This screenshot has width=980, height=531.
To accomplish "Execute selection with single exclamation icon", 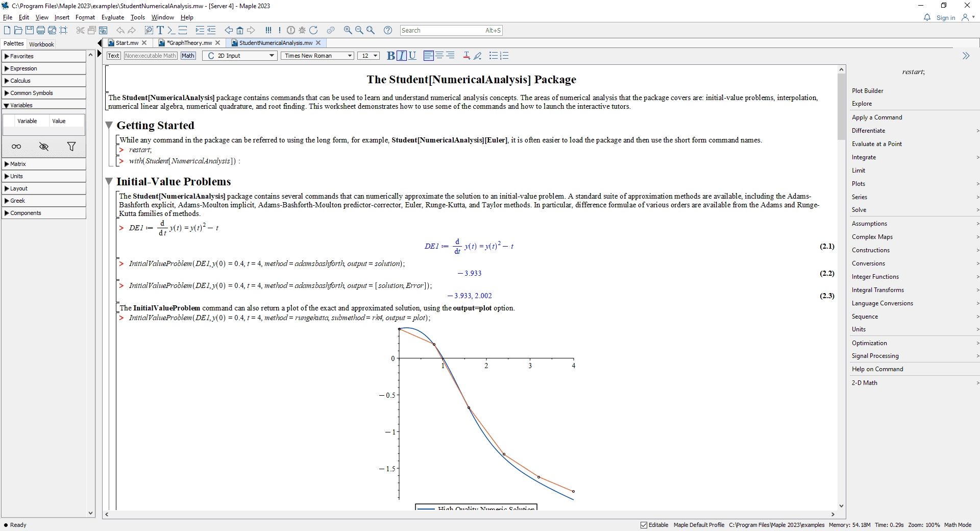I will pyautogui.click(x=280, y=30).
